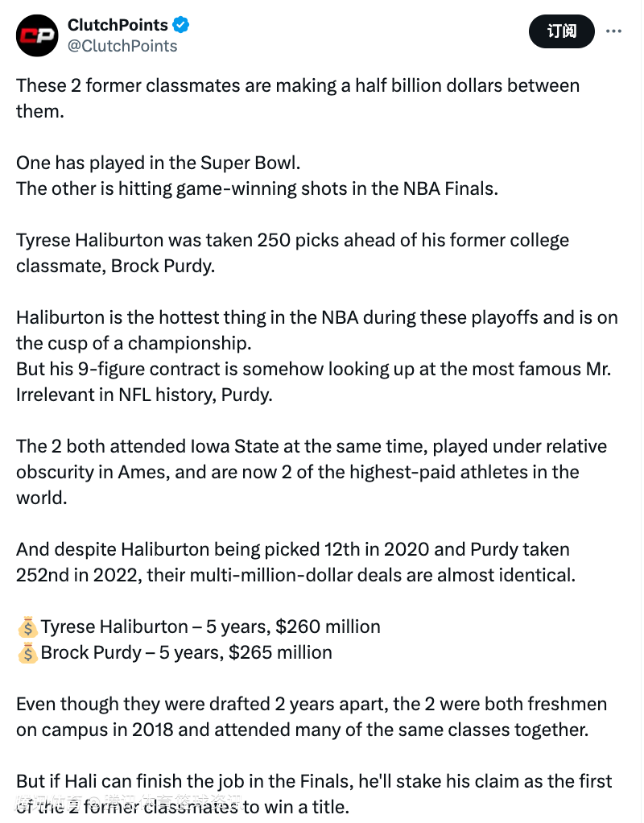Open the three-dot more options menu

[613, 31]
